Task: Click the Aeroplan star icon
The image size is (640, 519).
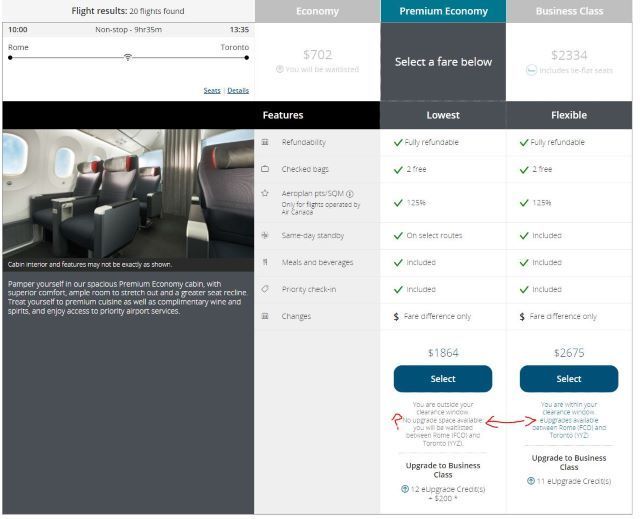Action: [x=265, y=192]
